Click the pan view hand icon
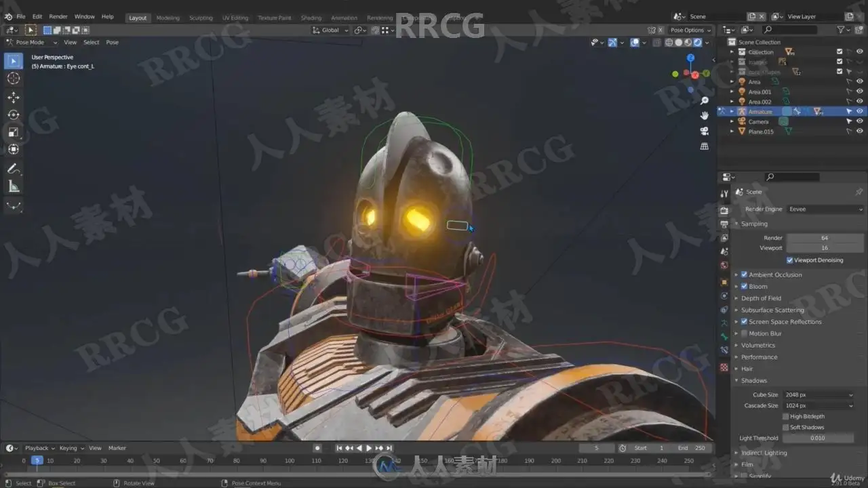This screenshot has width=868, height=488. point(705,116)
